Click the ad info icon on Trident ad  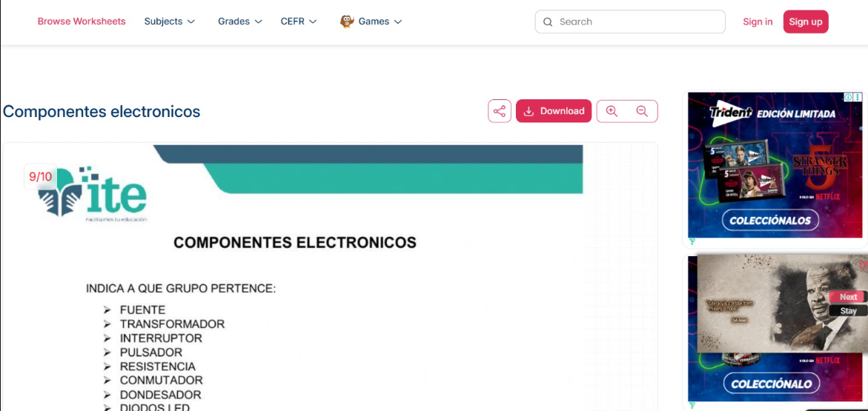pyautogui.click(x=848, y=97)
